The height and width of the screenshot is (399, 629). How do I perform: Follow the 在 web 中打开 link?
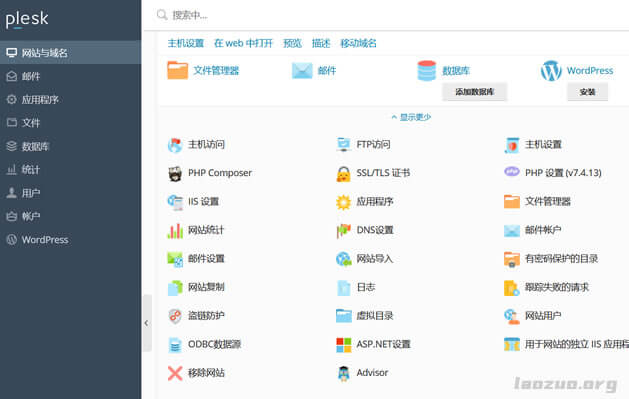[243, 43]
